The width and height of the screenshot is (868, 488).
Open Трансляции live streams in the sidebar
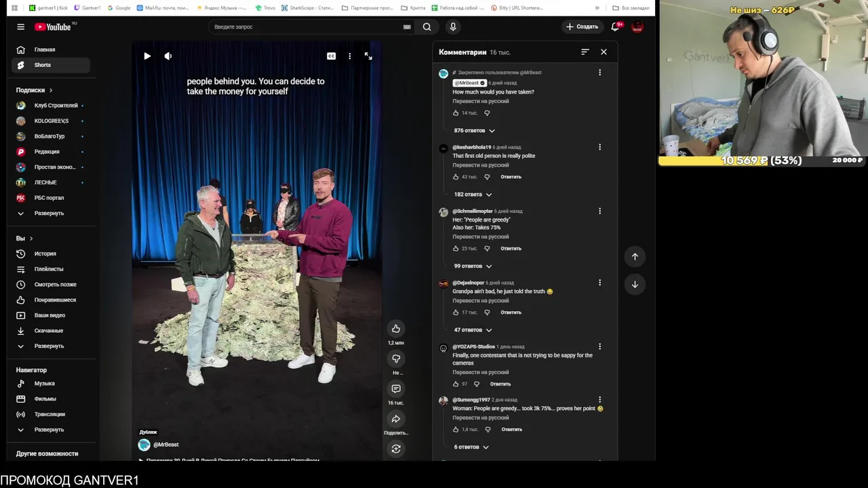(52, 414)
